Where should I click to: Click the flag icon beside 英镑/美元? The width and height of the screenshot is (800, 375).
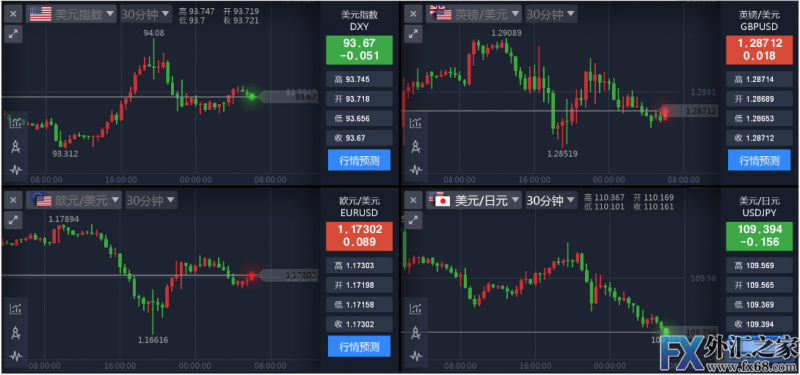(441, 13)
